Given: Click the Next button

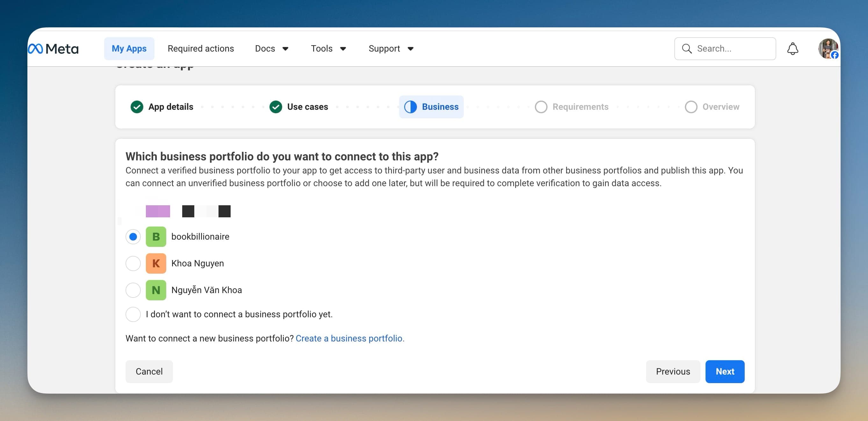Looking at the screenshot, I should coord(725,372).
